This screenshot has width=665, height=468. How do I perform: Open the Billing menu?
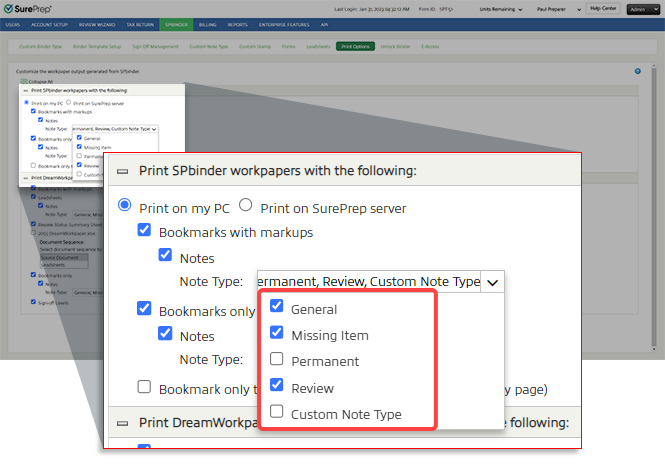pos(206,24)
